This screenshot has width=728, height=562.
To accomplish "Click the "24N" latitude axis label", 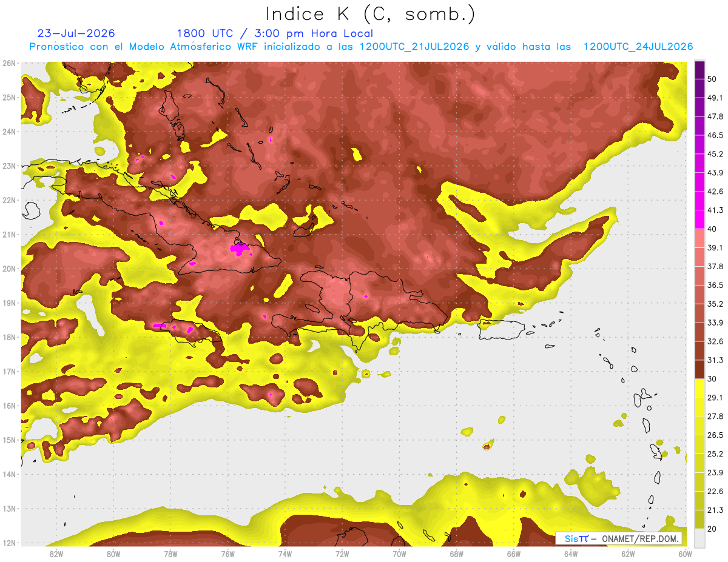I will coord(9,132).
